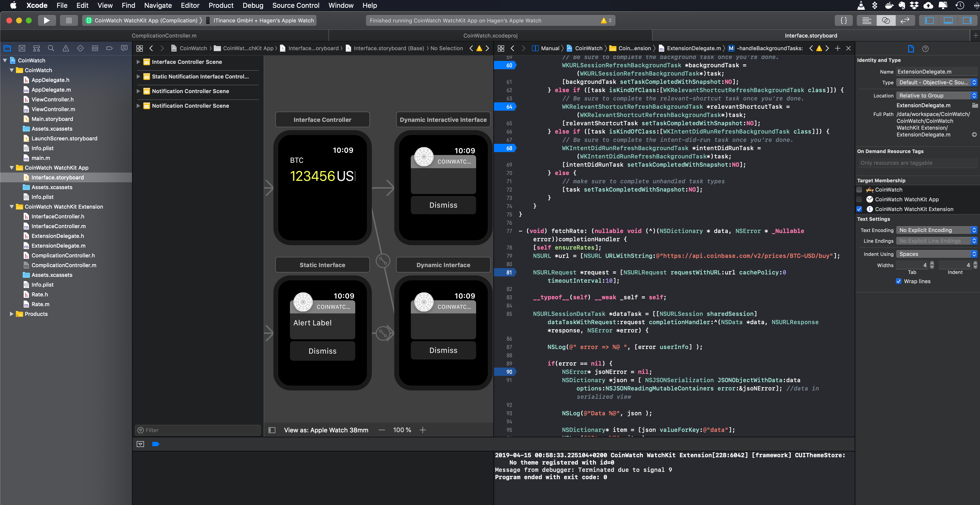The height and width of the screenshot is (505, 980).
Task: Go back in storyboard editor history
Action: (151, 48)
